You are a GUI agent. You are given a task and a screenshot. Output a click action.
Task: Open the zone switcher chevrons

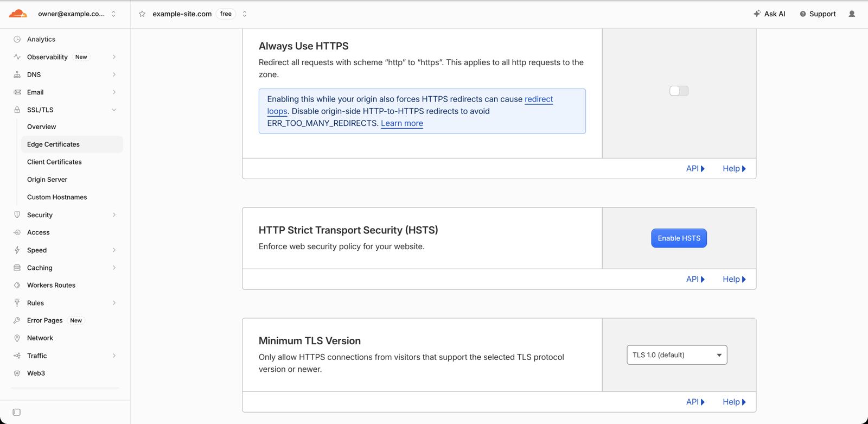(x=245, y=14)
